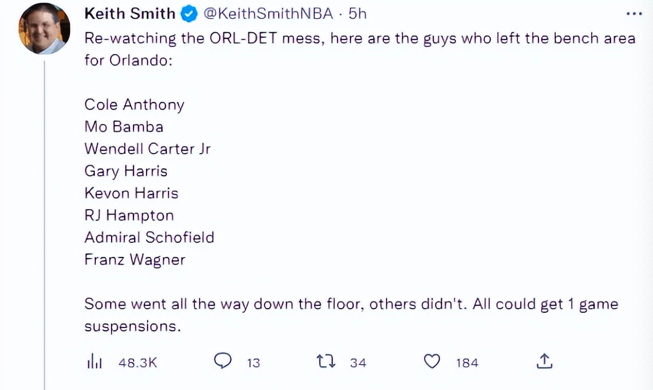View analytics via the bar chart icon
Image resolution: width=653 pixels, height=390 pixels.
coord(95,362)
